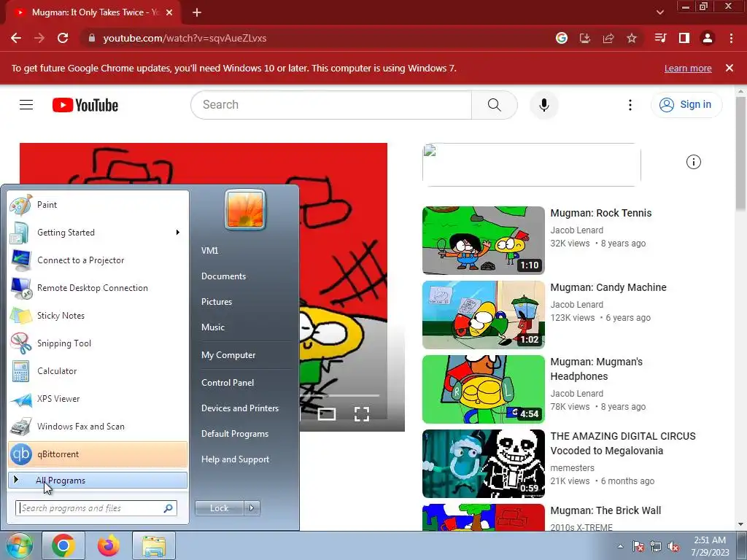Screen dimensions: 747x560
Task: Open the Megalovania video thumbnail
Action: [x=483, y=463]
